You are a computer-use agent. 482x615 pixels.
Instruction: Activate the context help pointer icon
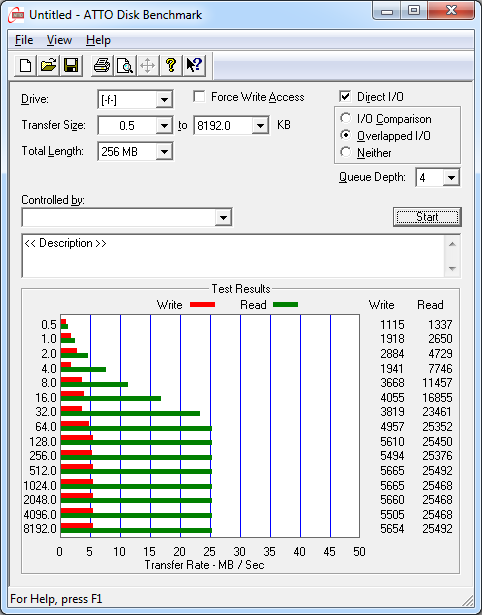tap(194, 65)
